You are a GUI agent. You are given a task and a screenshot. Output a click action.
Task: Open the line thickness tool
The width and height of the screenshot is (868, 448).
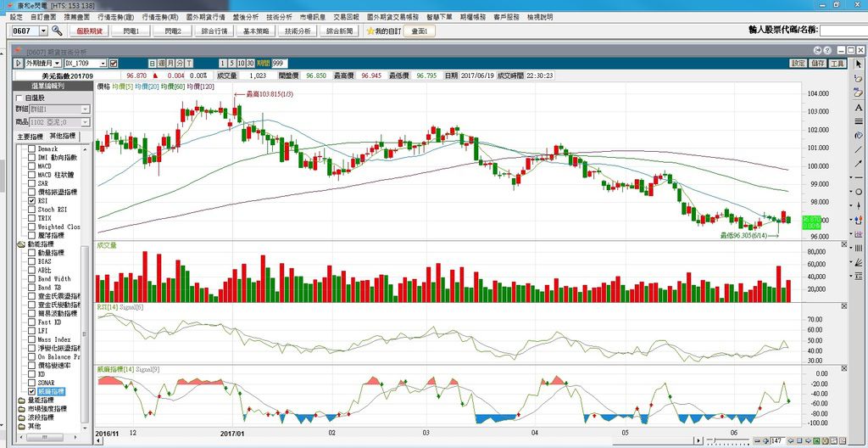pyautogui.click(x=859, y=120)
